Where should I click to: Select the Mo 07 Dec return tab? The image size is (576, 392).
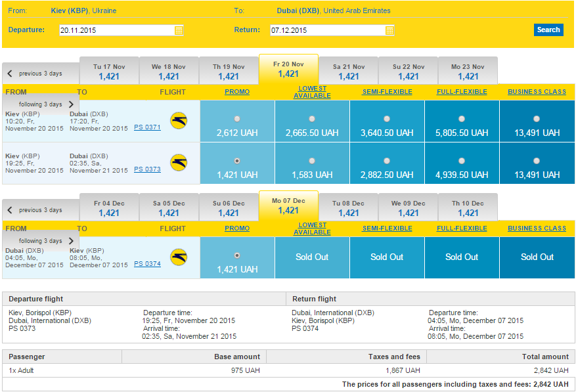288,206
